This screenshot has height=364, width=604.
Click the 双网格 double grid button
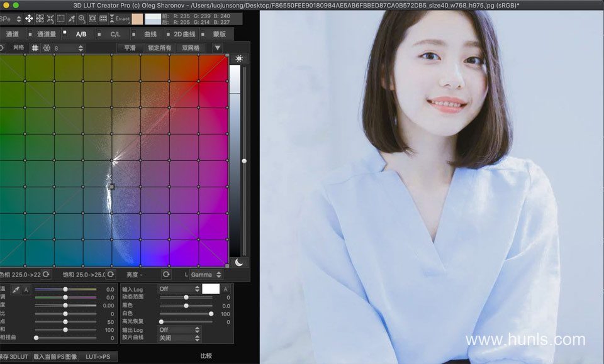pyautogui.click(x=191, y=48)
